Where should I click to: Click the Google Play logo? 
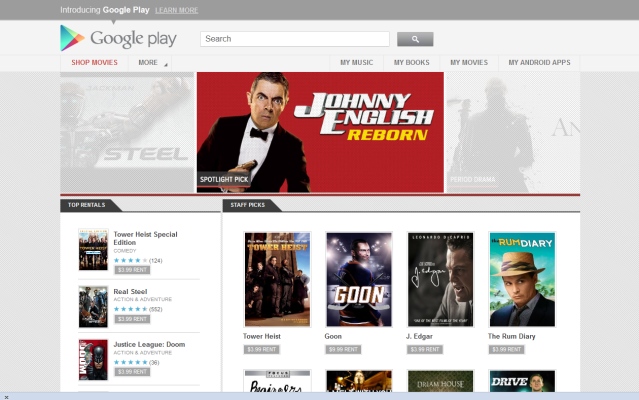117,39
